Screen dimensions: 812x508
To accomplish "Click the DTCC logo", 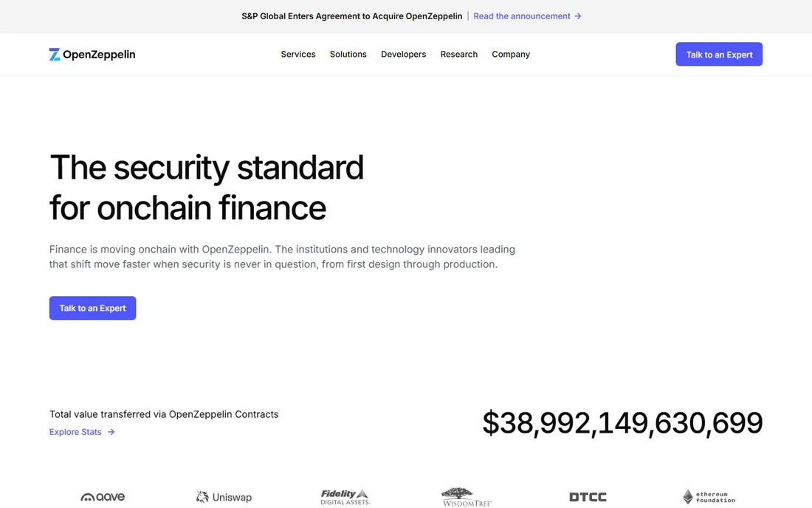I will (588, 497).
